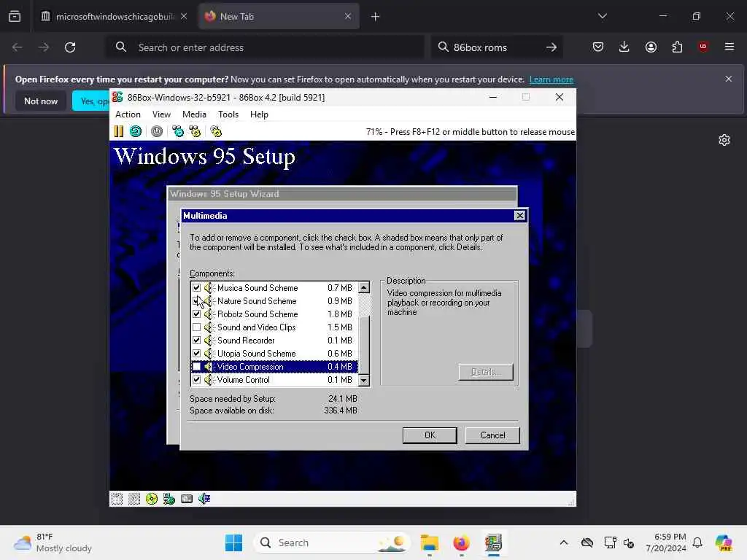Screen dimensions: 747x560
Task: Uncheck Utopia Sound Scheme checkbox
Action: tap(196, 354)
